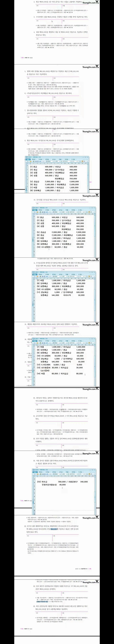The image size is (114, 644).
Task: Click after 40,000 in the 유형자산처분손실 line
Action: tap(66, 485)
